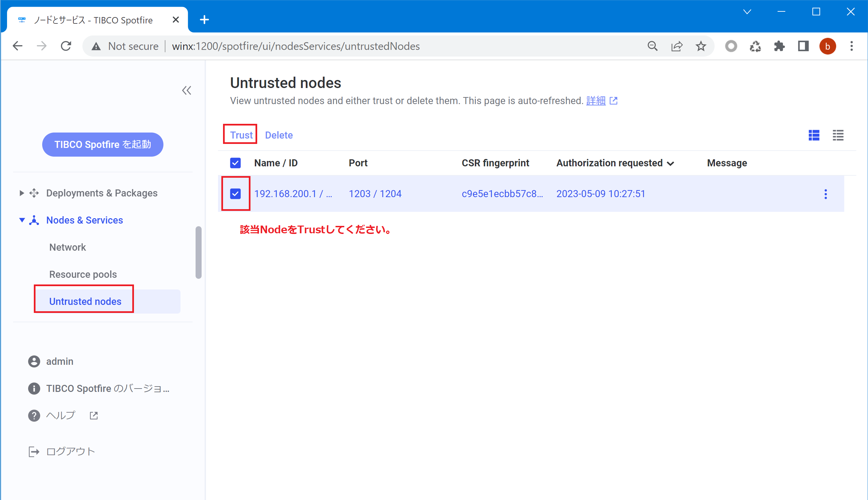Close the TIBCO Spotfire browser tab
This screenshot has height=500, width=868.
pos(175,20)
